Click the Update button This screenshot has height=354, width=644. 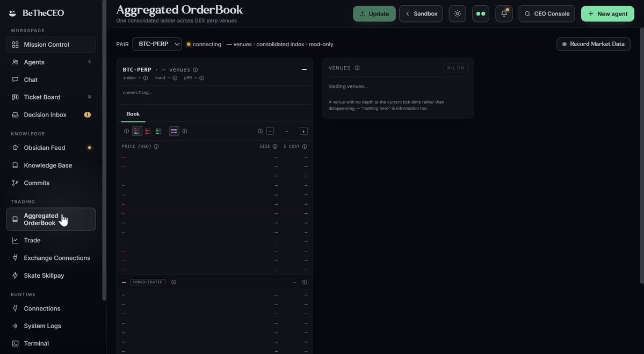pos(374,13)
